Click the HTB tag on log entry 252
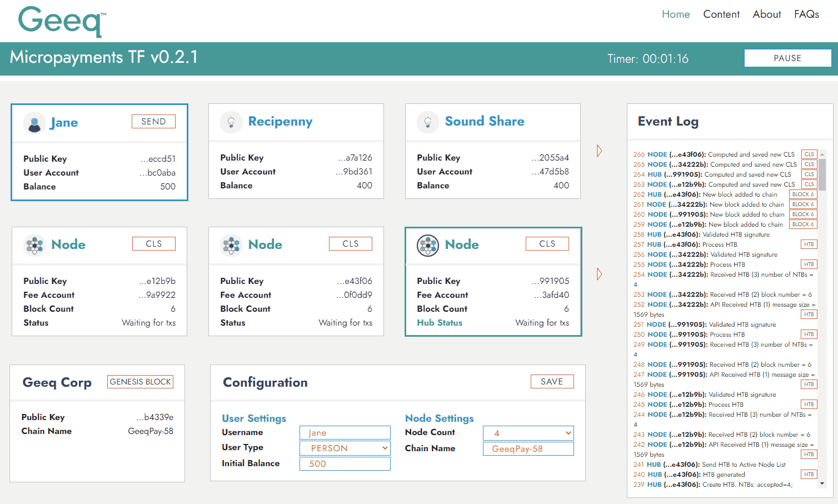 [x=809, y=315]
